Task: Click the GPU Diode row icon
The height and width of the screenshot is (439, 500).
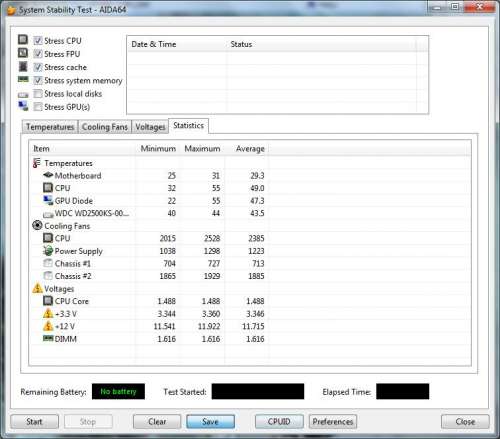Action: (x=48, y=200)
